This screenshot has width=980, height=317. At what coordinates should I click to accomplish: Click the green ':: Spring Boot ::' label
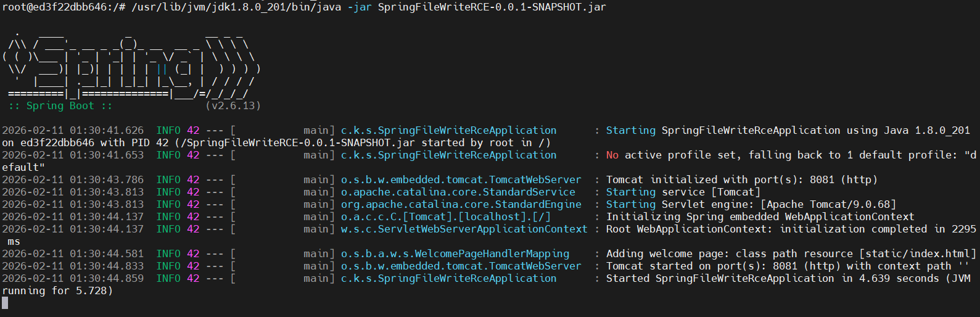point(60,106)
